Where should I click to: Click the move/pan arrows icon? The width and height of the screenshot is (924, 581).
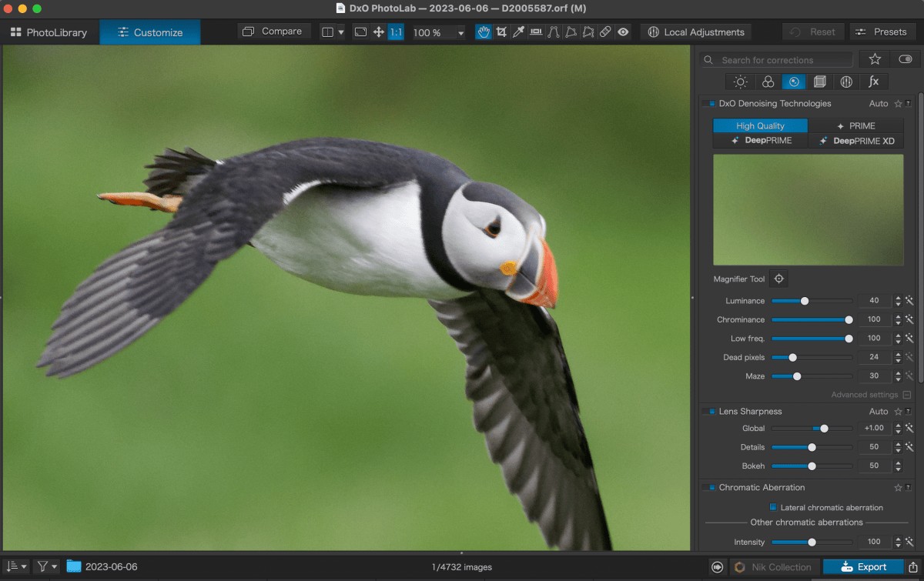pos(378,32)
